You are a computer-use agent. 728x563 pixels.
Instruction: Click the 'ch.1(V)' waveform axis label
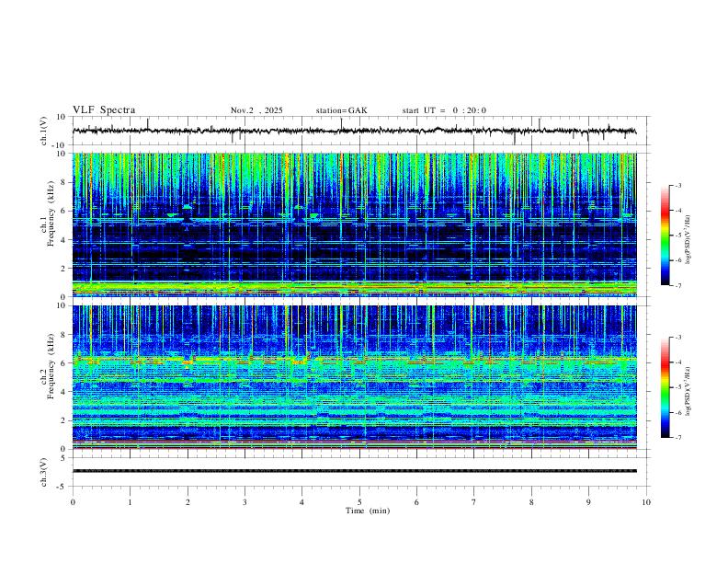(x=44, y=131)
